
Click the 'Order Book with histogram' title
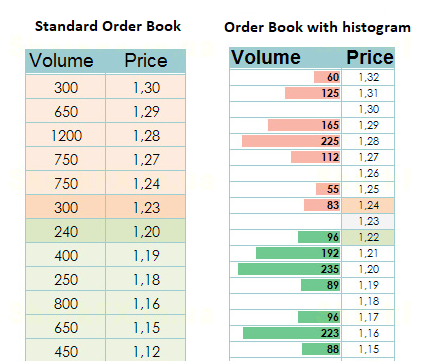[317, 28]
